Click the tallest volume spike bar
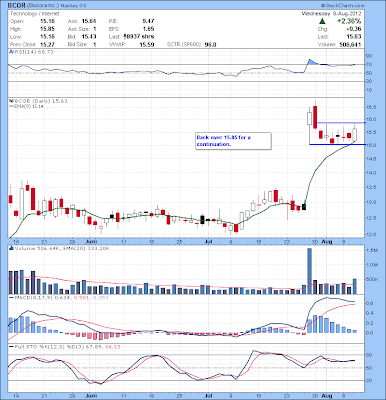The height and width of the screenshot is (400, 386). 309,271
